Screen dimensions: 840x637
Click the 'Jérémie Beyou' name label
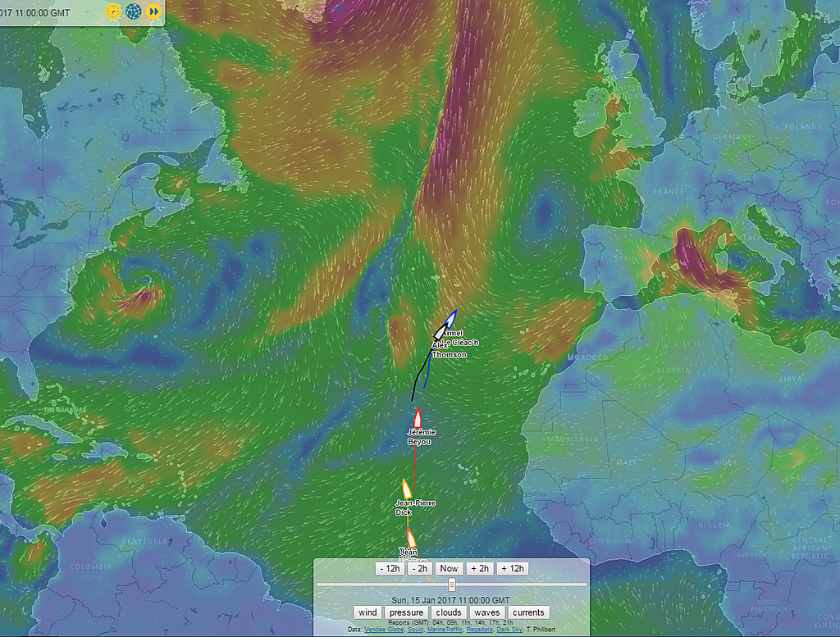422,437
